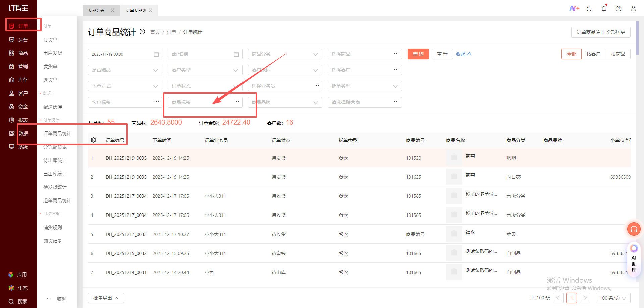Expand the 商品分类 dropdown
Image resolution: width=644 pixels, height=308 pixels.
coord(285,54)
